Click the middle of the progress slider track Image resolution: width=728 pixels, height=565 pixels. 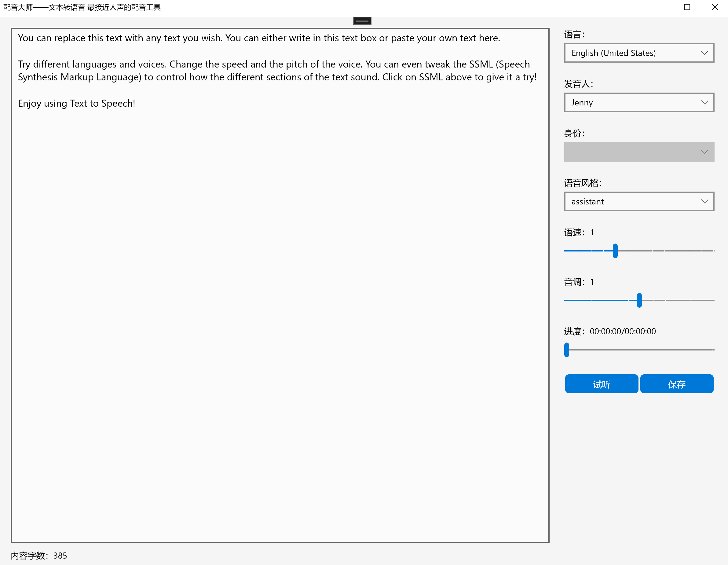(640, 350)
